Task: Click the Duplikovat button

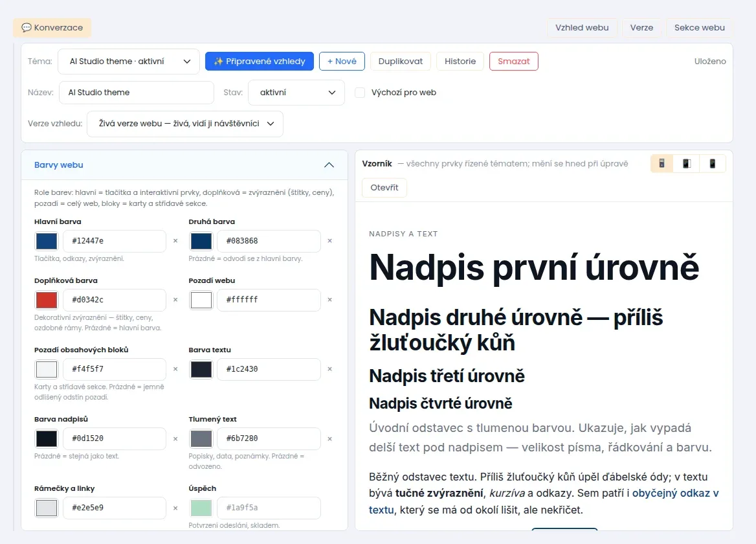Action: tap(400, 62)
